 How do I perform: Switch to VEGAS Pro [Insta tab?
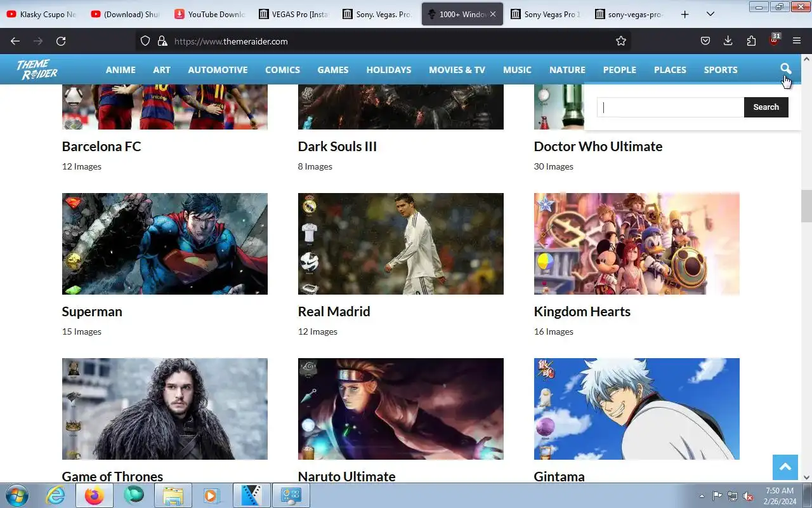(x=294, y=14)
